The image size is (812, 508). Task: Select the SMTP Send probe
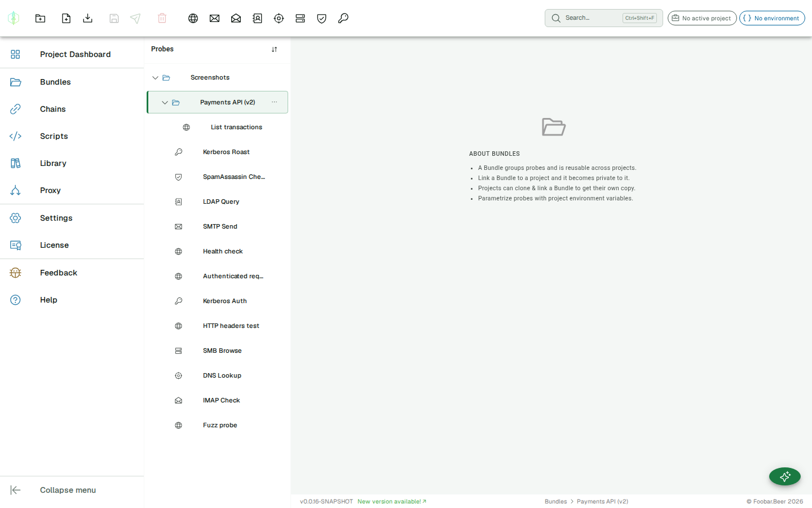(218, 226)
